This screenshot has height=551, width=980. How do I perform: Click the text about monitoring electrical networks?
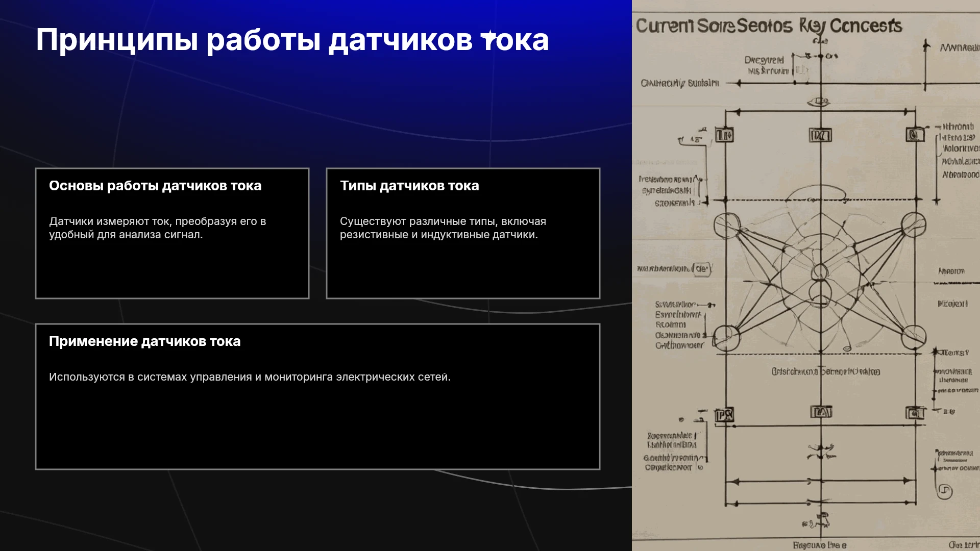(x=250, y=377)
